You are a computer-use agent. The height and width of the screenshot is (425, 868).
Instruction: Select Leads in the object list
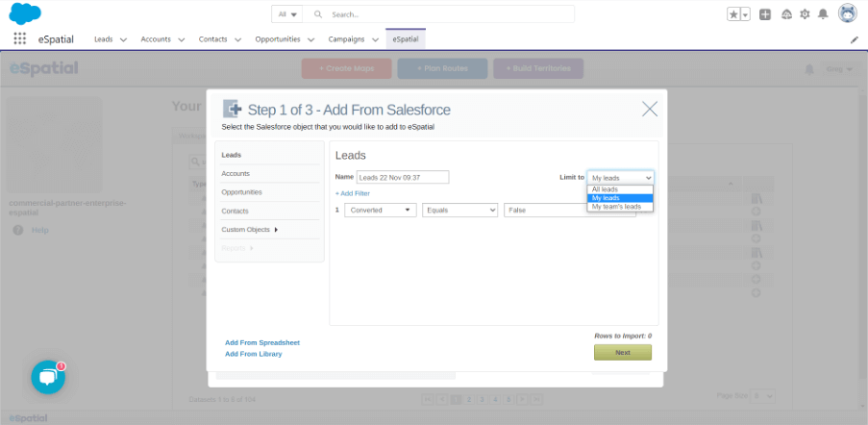tap(232, 155)
